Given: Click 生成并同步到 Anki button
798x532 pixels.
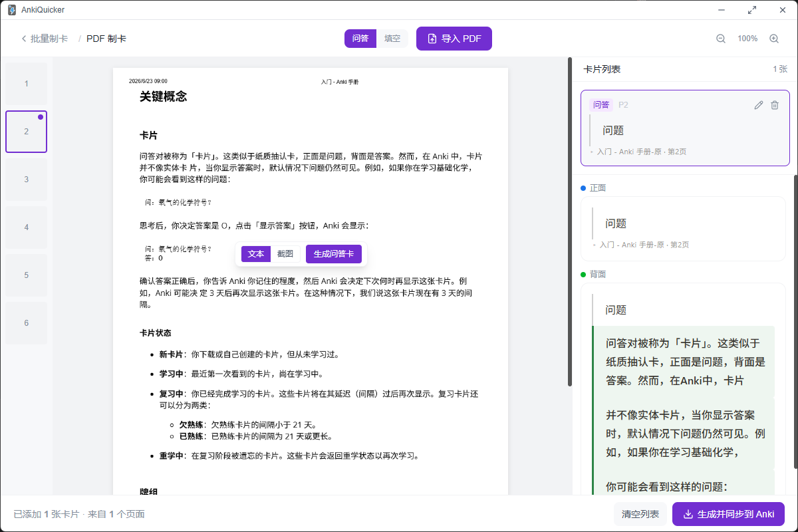Looking at the screenshot, I should [x=729, y=514].
